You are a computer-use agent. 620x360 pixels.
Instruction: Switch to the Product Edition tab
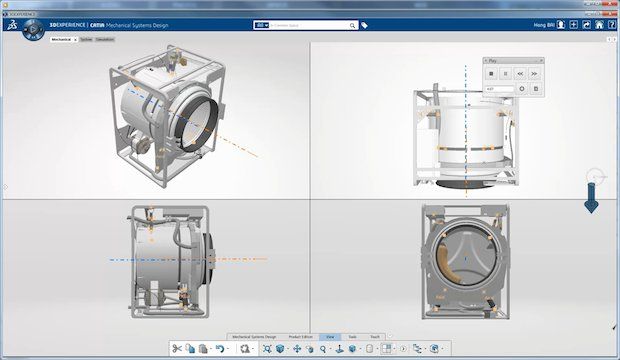pyautogui.click(x=301, y=337)
